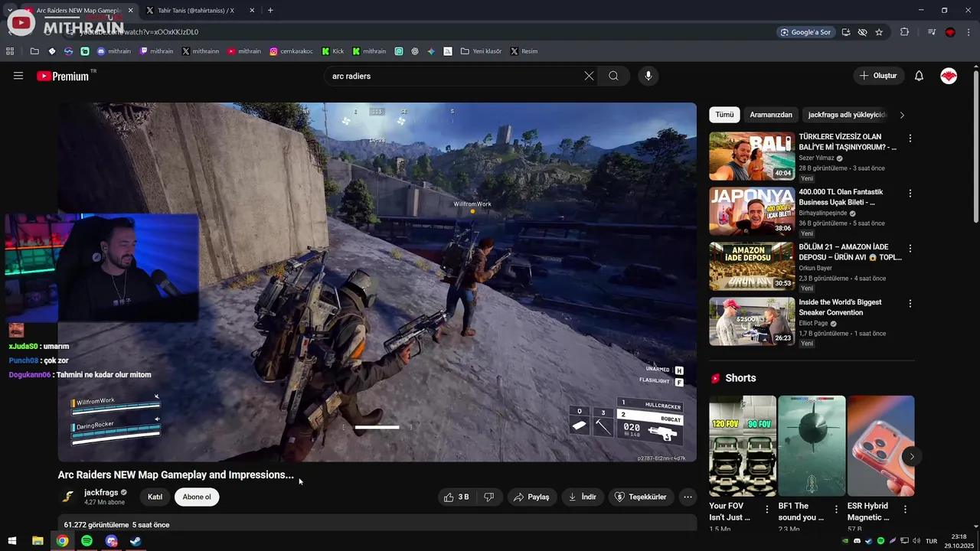
Task: Open Steam from the taskbar
Action: coord(136,541)
